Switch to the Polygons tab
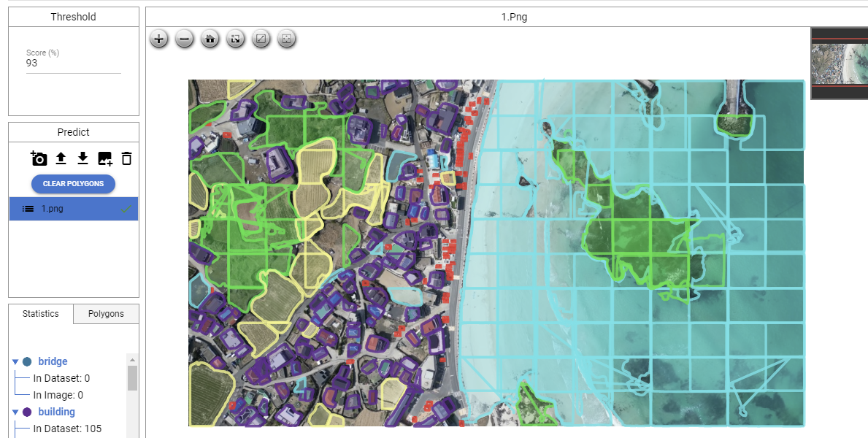The image size is (868, 438). (x=106, y=313)
